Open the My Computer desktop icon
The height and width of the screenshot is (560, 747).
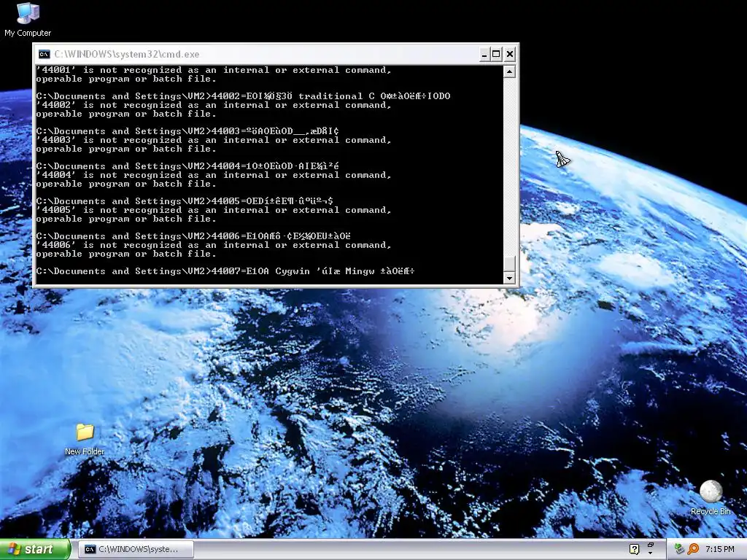coord(28,20)
